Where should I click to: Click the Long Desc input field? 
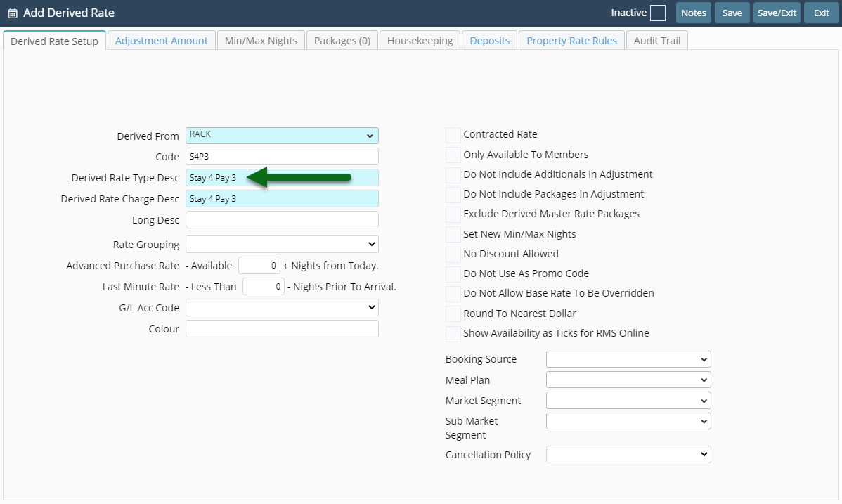click(282, 220)
